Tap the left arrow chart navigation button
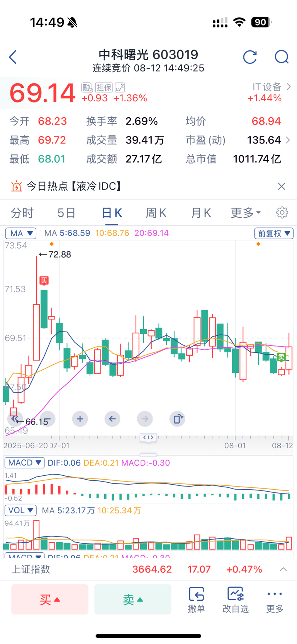 [112, 419]
